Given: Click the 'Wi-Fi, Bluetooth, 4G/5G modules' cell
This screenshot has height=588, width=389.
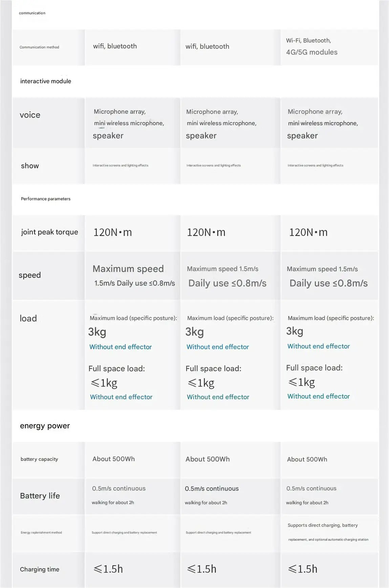Looking at the screenshot, I should pos(311,47).
